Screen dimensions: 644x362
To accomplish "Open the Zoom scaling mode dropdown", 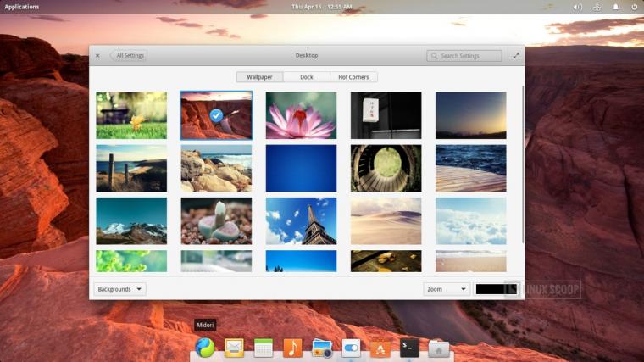I will [x=447, y=289].
